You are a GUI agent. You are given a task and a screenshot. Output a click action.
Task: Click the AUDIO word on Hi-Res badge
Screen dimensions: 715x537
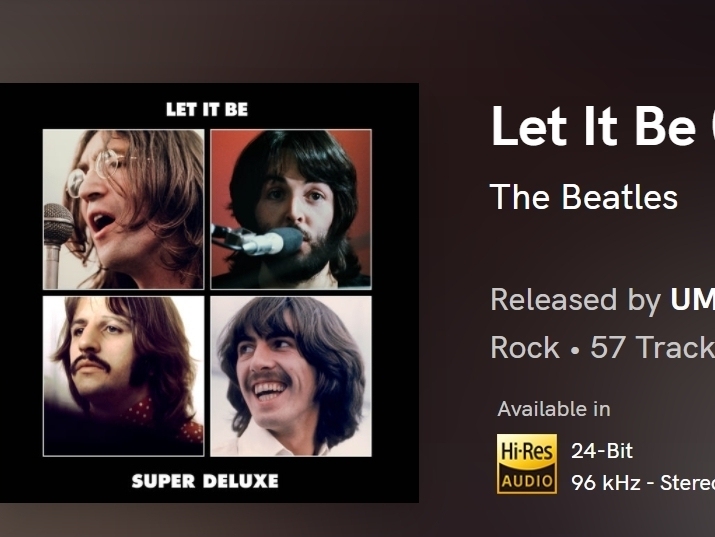pos(527,481)
